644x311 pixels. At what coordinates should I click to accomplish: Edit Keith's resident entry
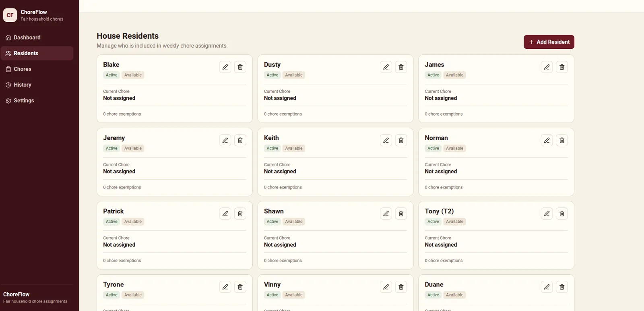click(386, 140)
